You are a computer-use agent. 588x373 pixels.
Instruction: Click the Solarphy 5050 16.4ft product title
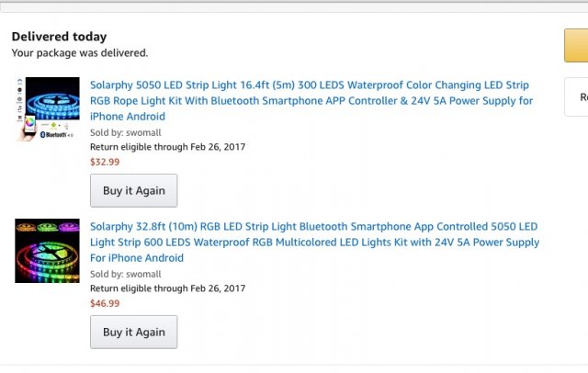click(311, 85)
